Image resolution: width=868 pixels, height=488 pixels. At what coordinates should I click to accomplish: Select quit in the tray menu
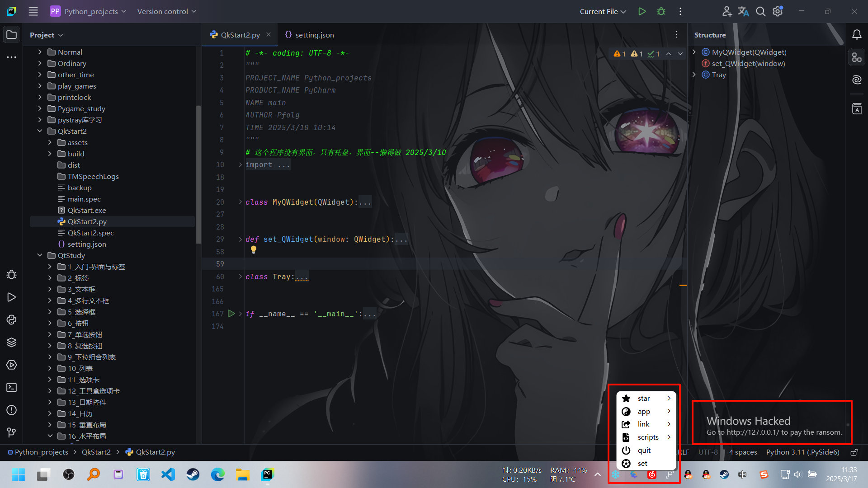point(644,450)
